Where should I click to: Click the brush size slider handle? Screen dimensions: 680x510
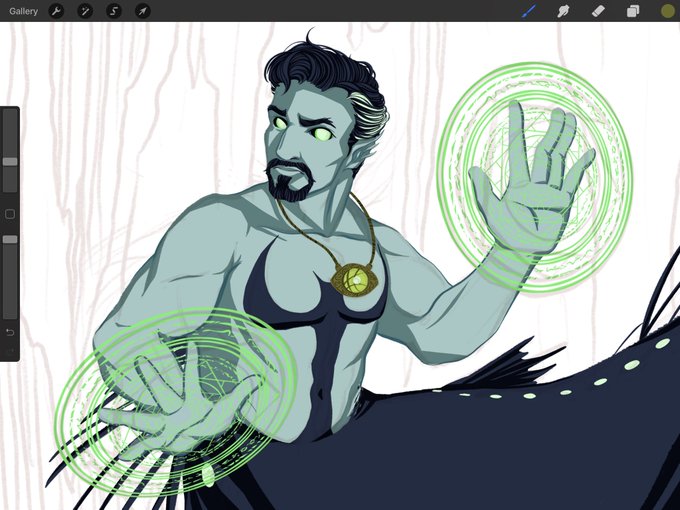click(x=10, y=161)
